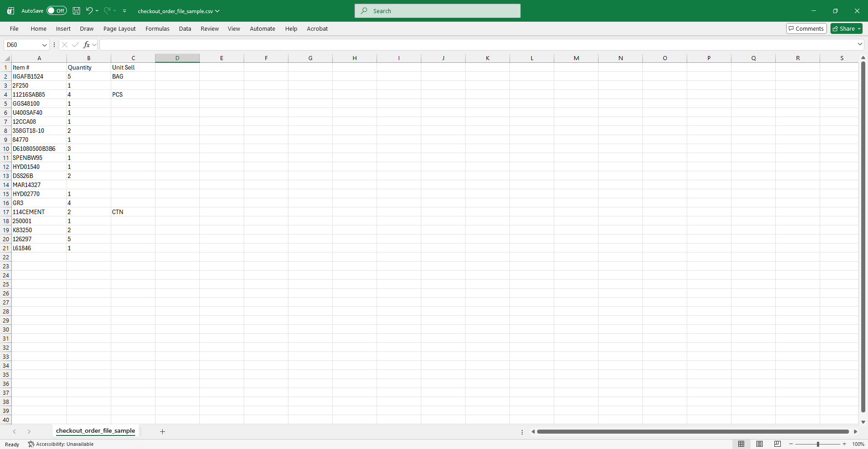Click the vertical scrollbar thumb

[863, 237]
